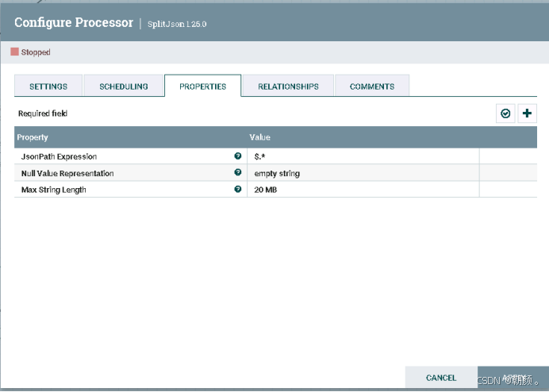Click the Value column header
The height and width of the screenshot is (392, 549).
coord(259,137)
